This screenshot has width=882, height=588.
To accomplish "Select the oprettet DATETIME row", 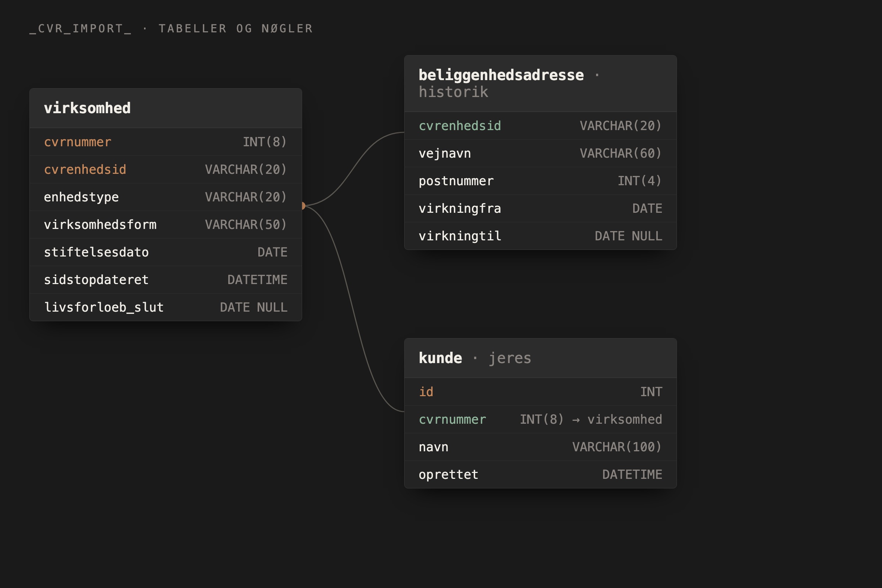I will 540,474.
